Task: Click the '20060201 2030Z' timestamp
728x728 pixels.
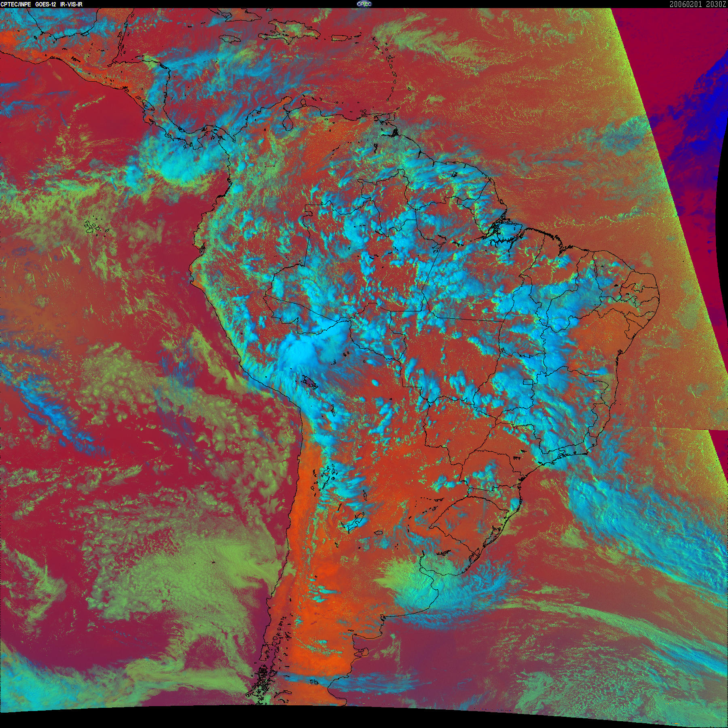Action: pyautogui.click(x=698, y=4)
